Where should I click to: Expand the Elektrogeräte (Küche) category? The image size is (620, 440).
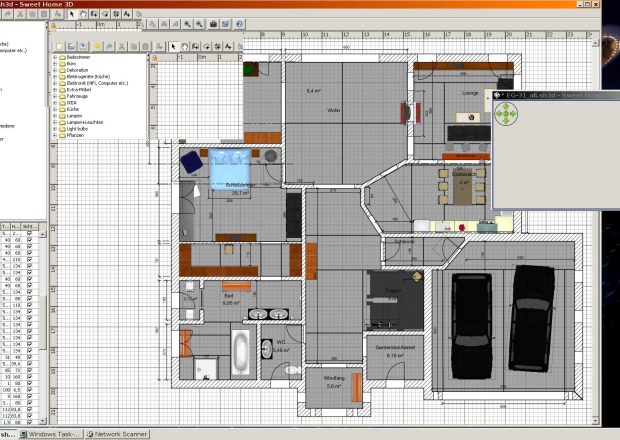pos(55,77)
